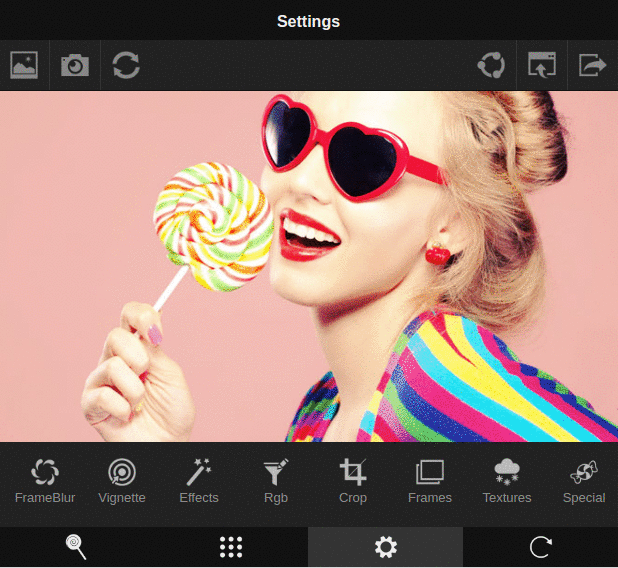Pick the Textures snow cloud tool
This screenshot has height=568, width=618.
click(507, 481)
